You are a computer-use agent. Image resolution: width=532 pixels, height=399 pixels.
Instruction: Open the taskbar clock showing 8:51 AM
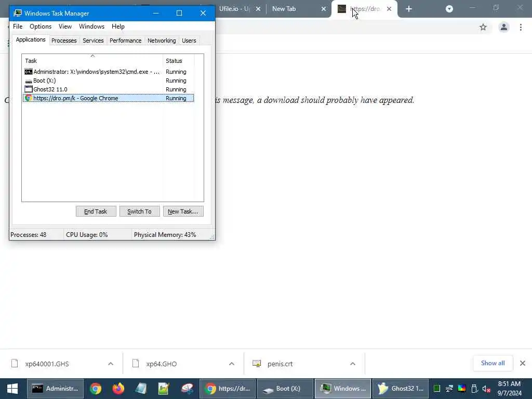coord(509,389)
